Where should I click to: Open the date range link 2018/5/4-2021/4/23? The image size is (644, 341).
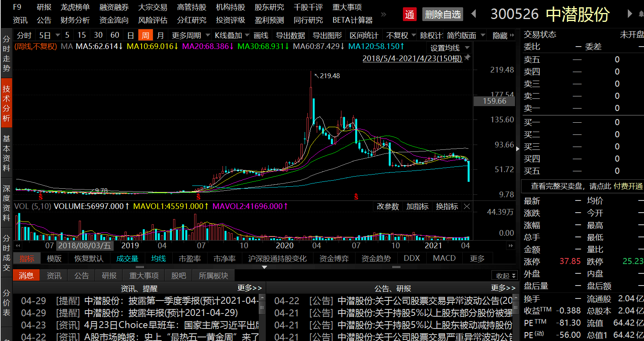(x=412, y=58)
